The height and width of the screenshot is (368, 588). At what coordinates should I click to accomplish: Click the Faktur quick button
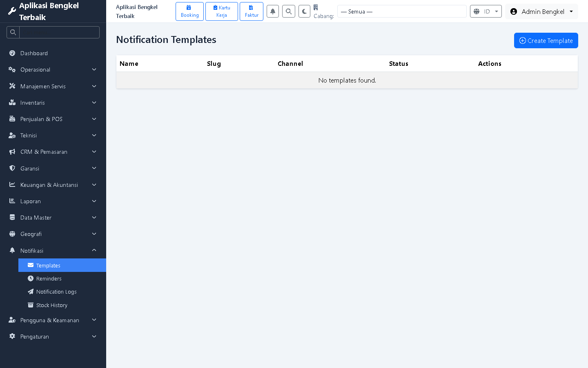click(252, 11)
